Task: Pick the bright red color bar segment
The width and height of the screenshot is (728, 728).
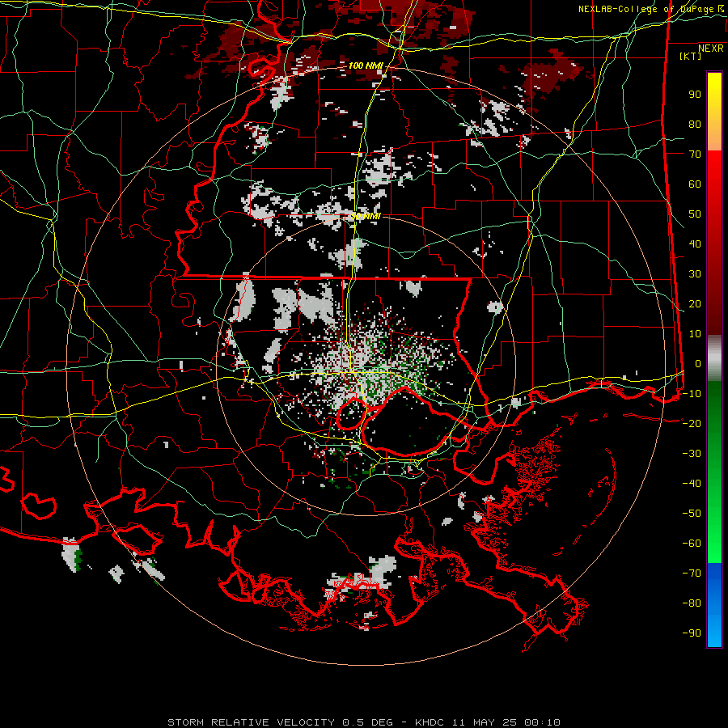Action: [714, 167]
